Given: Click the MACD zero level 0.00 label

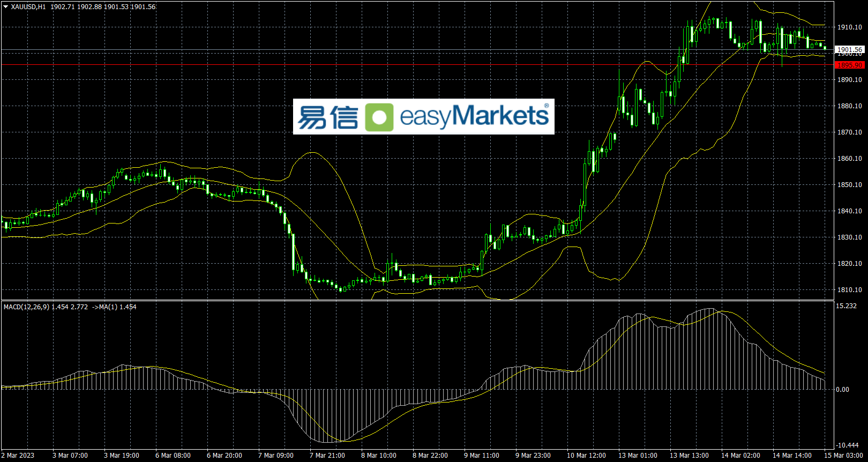Looking at the screenshot, I should (843, 390).
